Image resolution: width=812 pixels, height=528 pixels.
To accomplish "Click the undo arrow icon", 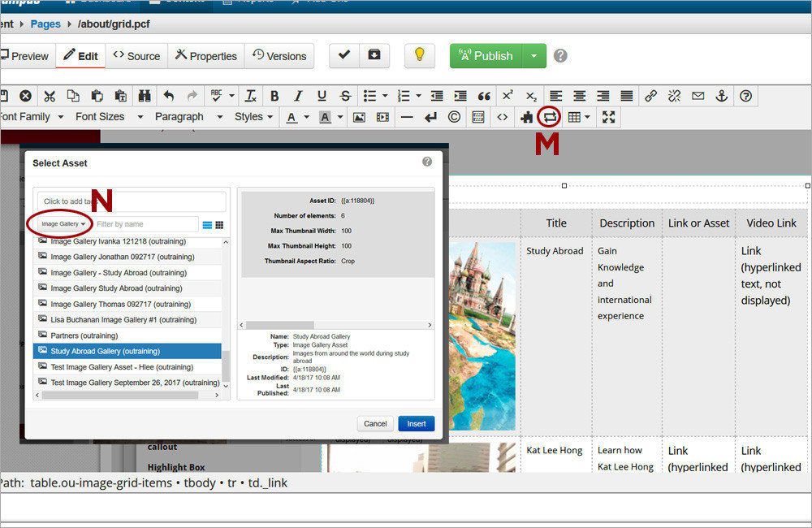I will (169, 96).
